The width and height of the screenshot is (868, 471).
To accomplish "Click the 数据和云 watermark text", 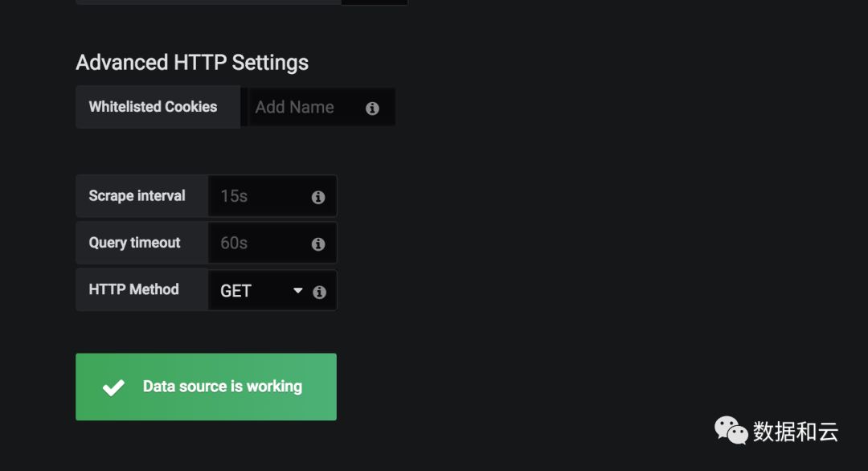I will pos(796,432).
